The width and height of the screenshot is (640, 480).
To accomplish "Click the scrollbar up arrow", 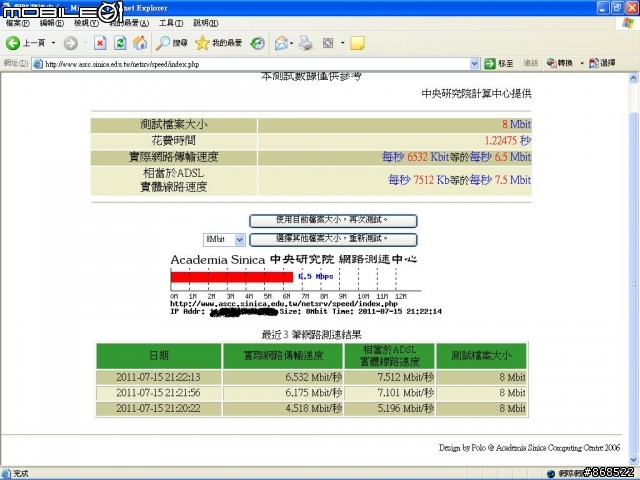I will [633, 78].
